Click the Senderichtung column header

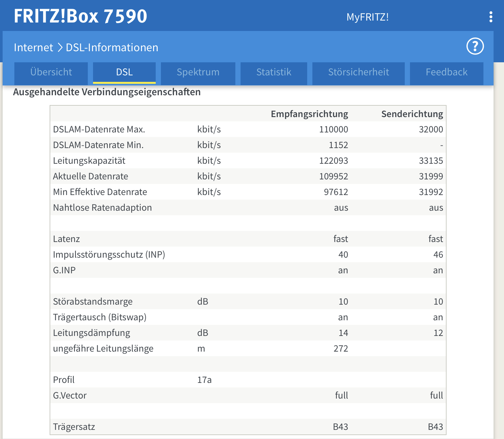point(412,114)
